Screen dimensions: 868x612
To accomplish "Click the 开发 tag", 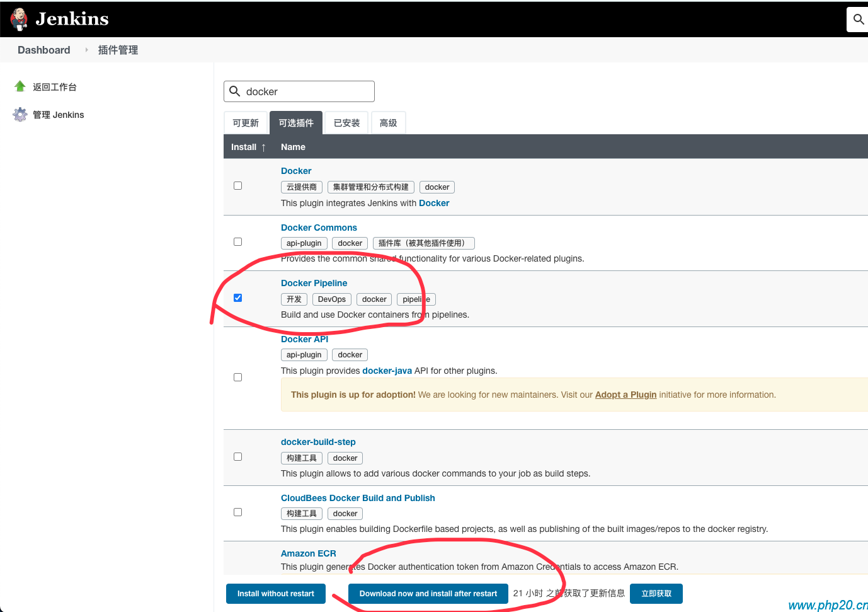I will pos(294,299).
